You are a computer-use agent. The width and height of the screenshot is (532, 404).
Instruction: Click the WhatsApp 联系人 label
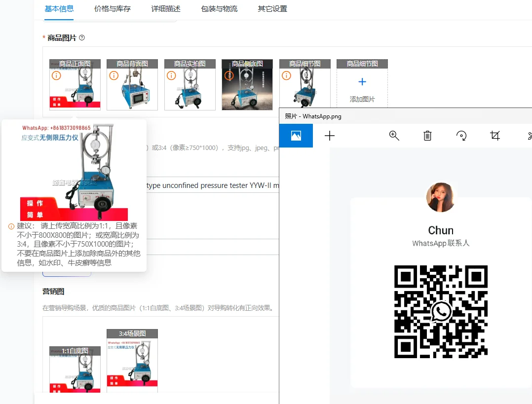click(441, 243)
